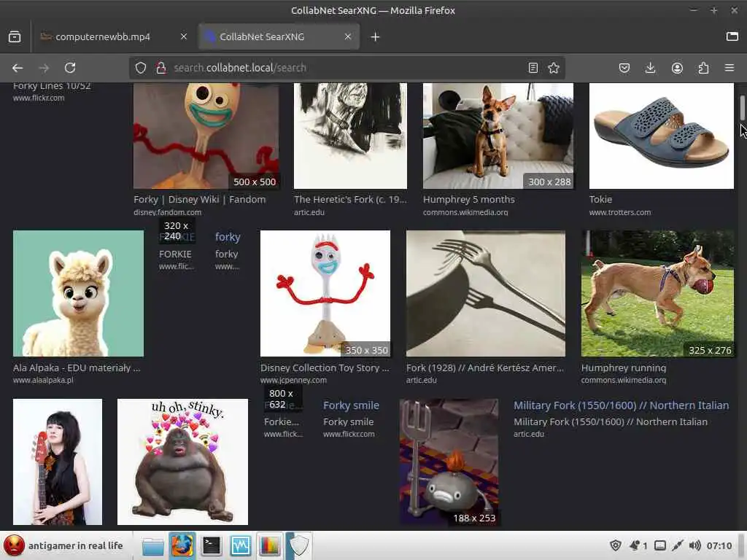The height and width of the screenshot is (560, 747).
Task: Click the FORKIE result text
Action: click(x=175, y=254)
